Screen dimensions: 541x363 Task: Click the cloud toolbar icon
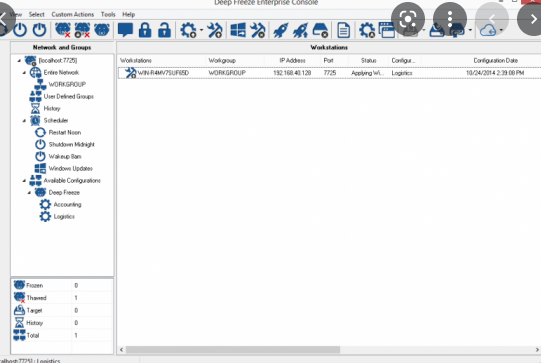pyautogui.click(x=488, y=30)
